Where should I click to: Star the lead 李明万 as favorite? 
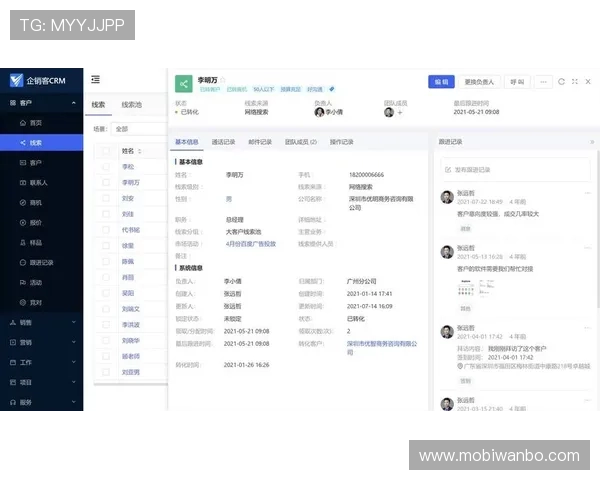[x=223, y=80]
